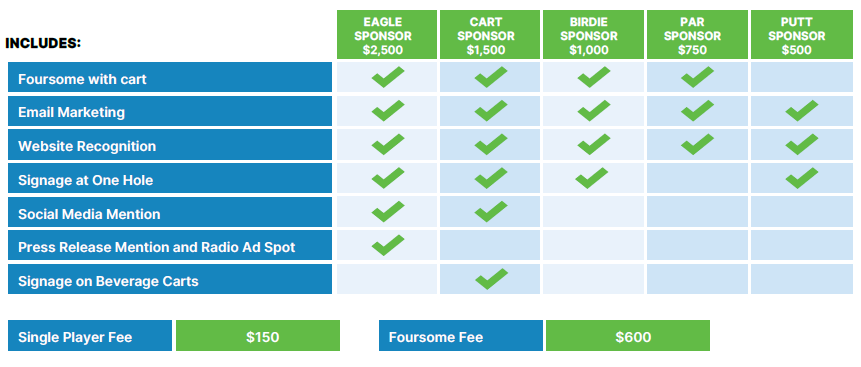Click Putt Sponsor checkmark for Email Marketing
861x367 pixels.
pyautogui.click(x=802, y=111)
